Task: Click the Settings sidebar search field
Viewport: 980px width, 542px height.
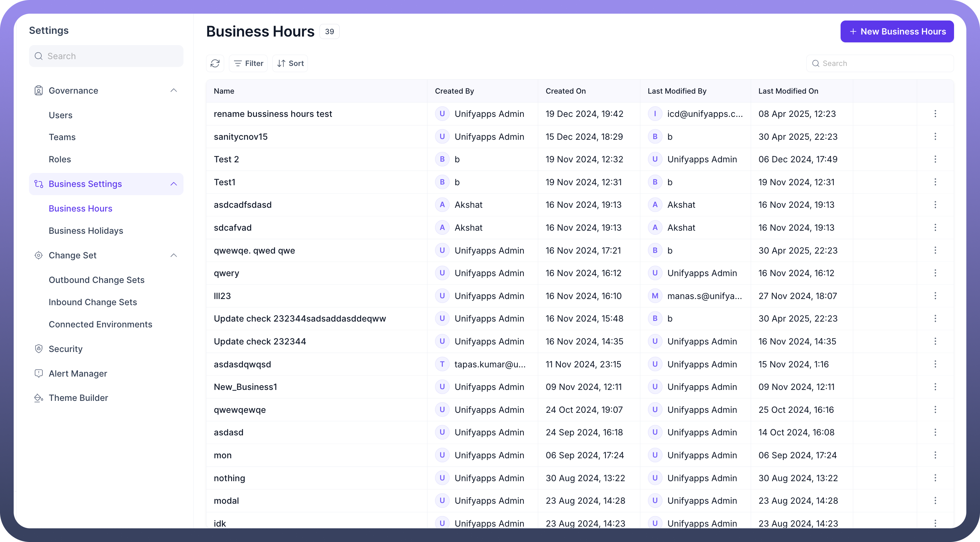Action: pyautogui.click(x=106, y=56)
